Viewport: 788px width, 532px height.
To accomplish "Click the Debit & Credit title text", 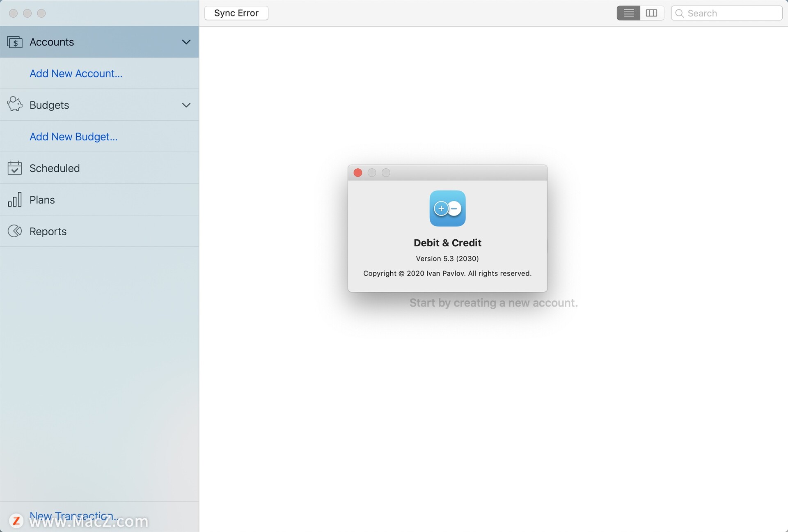I will pos(447,243).
